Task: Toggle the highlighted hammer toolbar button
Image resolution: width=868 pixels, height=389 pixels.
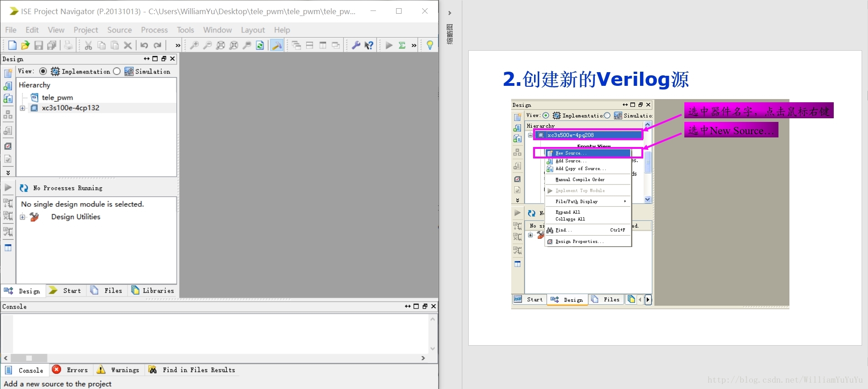Action: coord(277,45)
